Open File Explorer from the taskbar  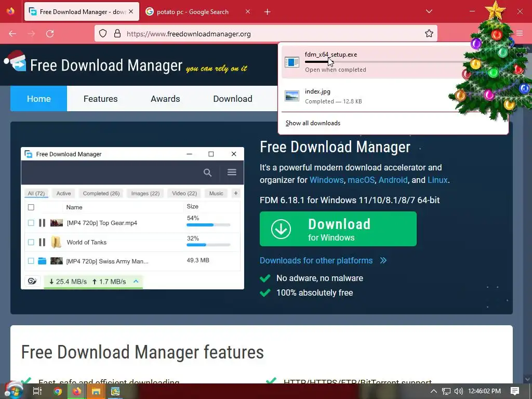tap(96, 391)
